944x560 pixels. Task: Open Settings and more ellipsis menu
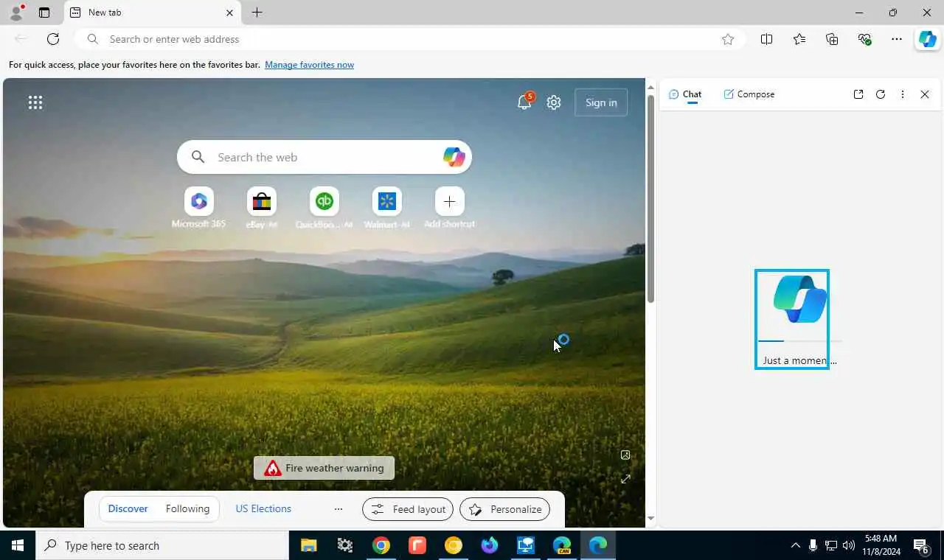897,39
